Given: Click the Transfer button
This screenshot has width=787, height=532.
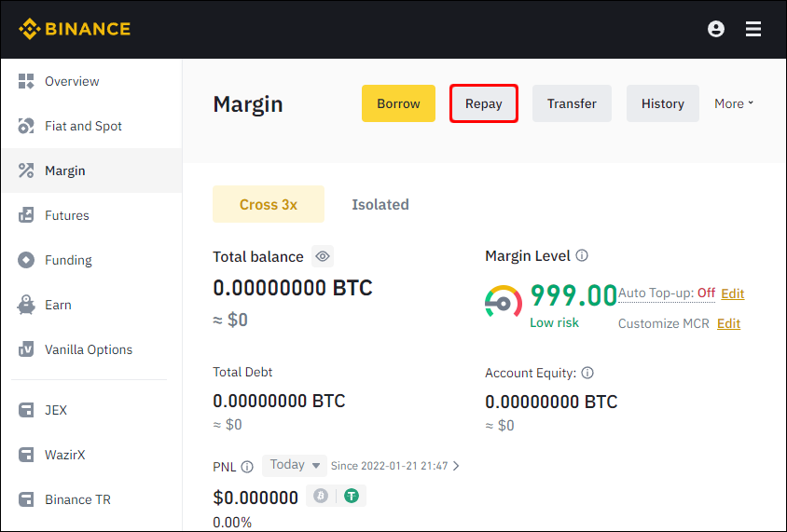Looking at the screenshot, I should point(572,103).
